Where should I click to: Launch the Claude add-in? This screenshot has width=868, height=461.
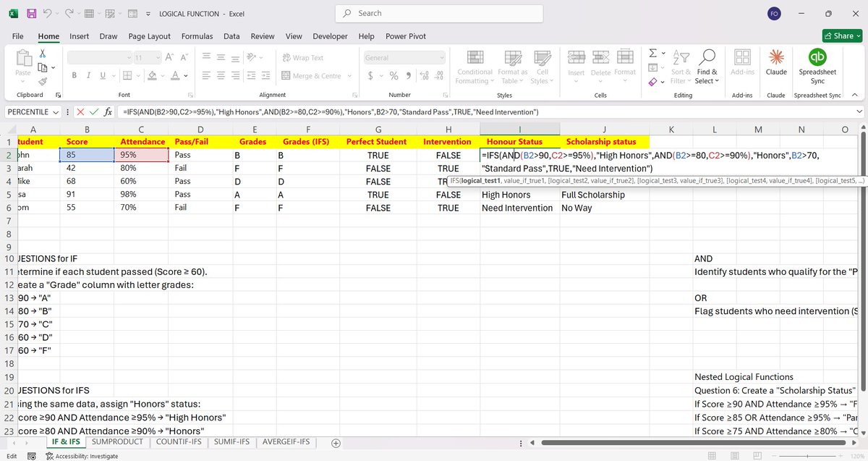tap(776, 63)
